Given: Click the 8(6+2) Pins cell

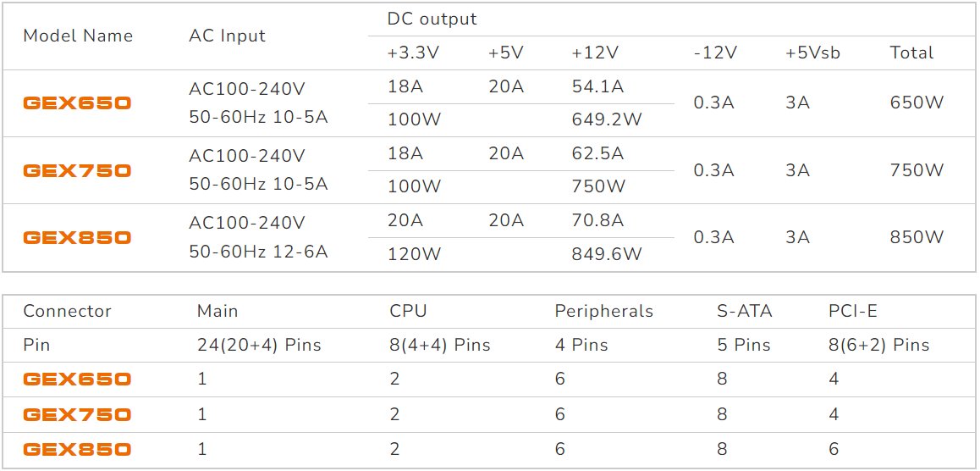Looking at the screenshot, I should [x=878, y=345].
